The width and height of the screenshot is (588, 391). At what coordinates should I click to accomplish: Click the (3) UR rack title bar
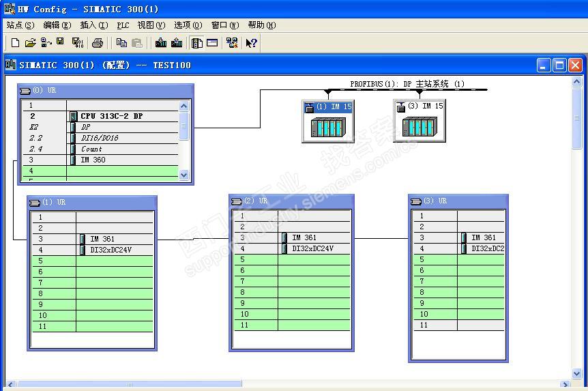pos(458,201)
